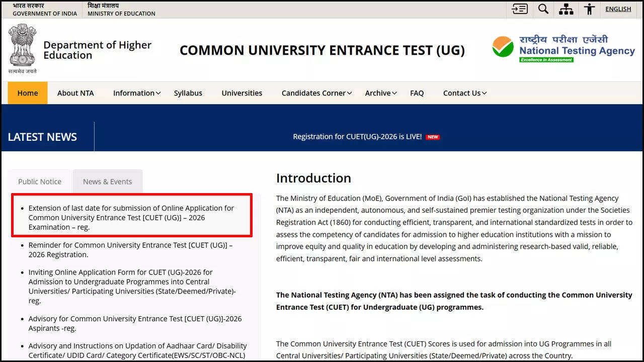
Task: Click the ENGLISH language link
Action: click(x=618, y=9)
